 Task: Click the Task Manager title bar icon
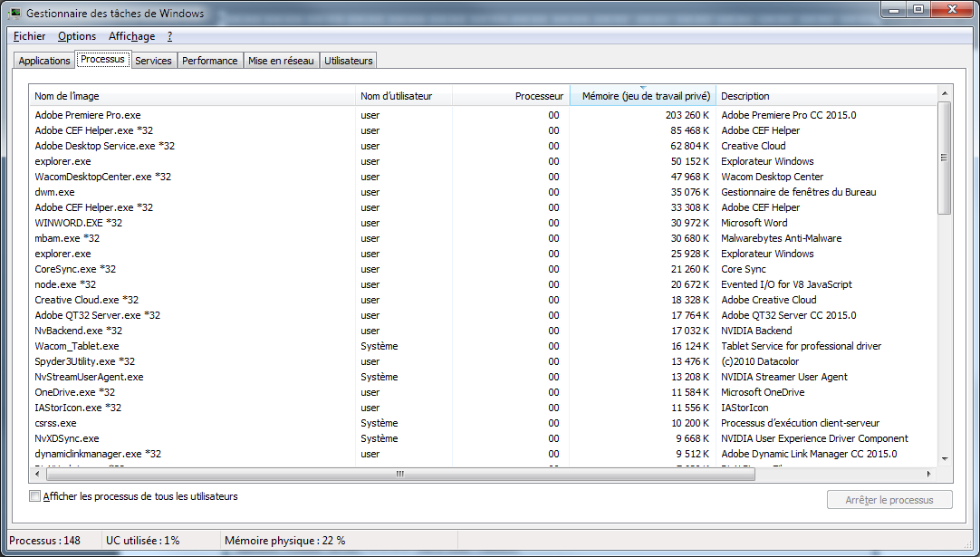pyautogui.click(x=14, y=13)
